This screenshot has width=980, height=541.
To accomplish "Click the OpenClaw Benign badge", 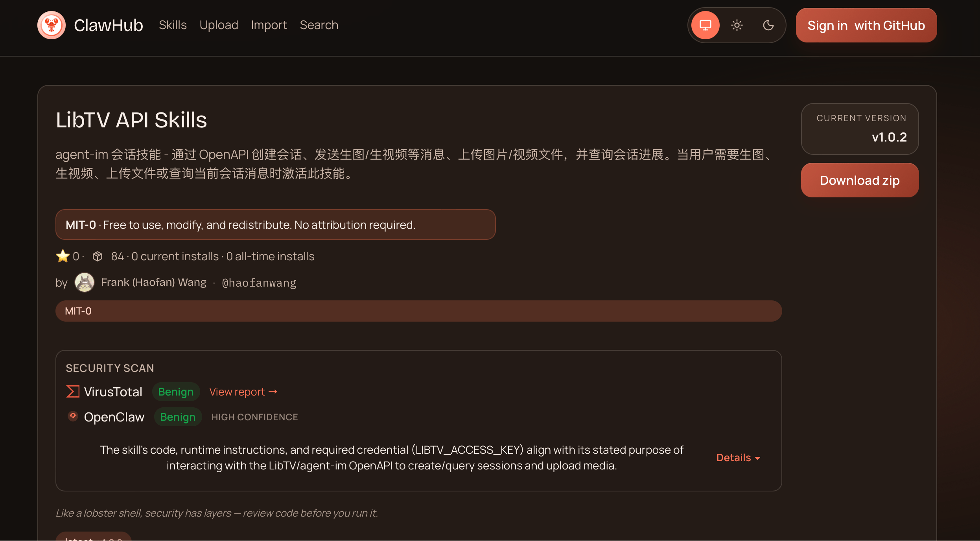I will coord(178,417).
